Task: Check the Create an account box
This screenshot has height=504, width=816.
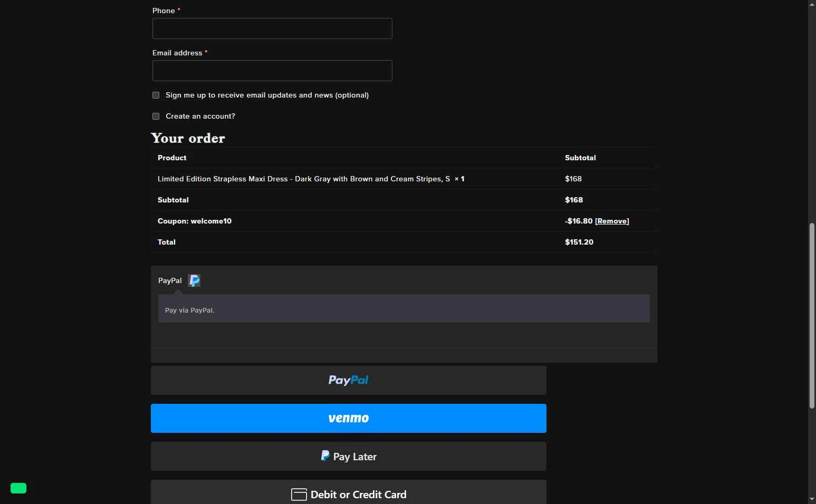Action: pos(156,116)
